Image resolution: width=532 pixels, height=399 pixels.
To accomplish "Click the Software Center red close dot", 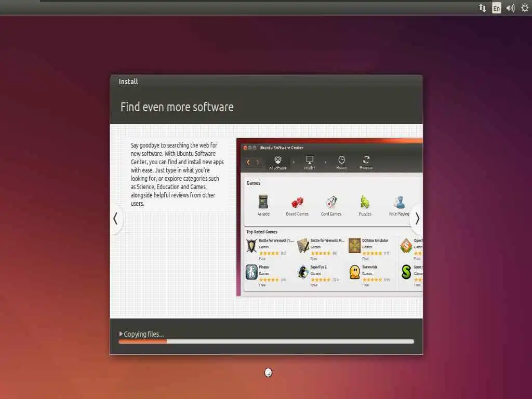I will (245, 148).
